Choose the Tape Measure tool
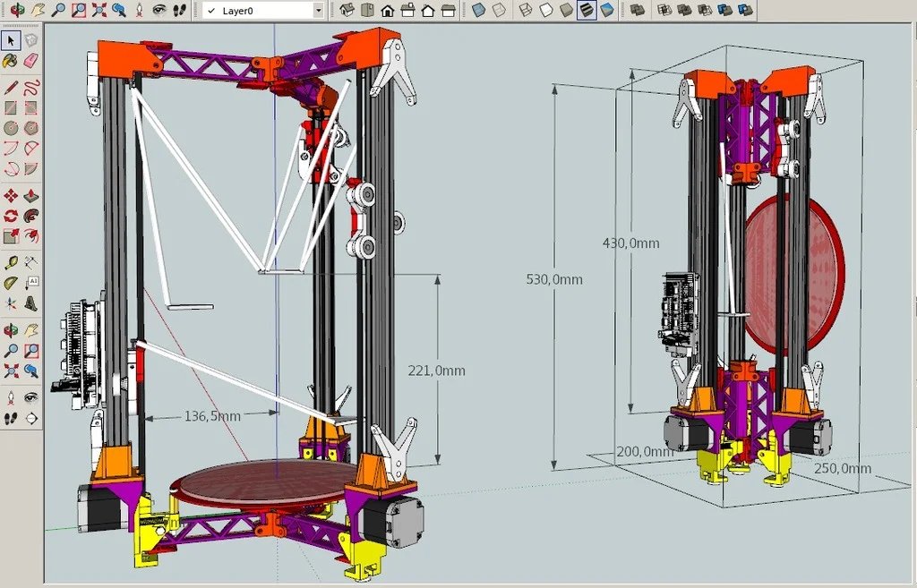Image resolution: width=917 pixels, height=588 pixels. click(x=10, y=262)
